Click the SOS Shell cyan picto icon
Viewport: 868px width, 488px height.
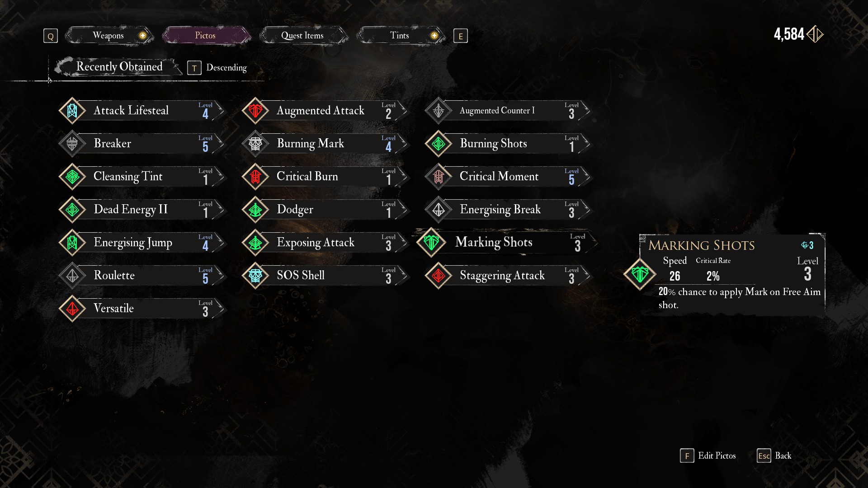pos(255,276)
